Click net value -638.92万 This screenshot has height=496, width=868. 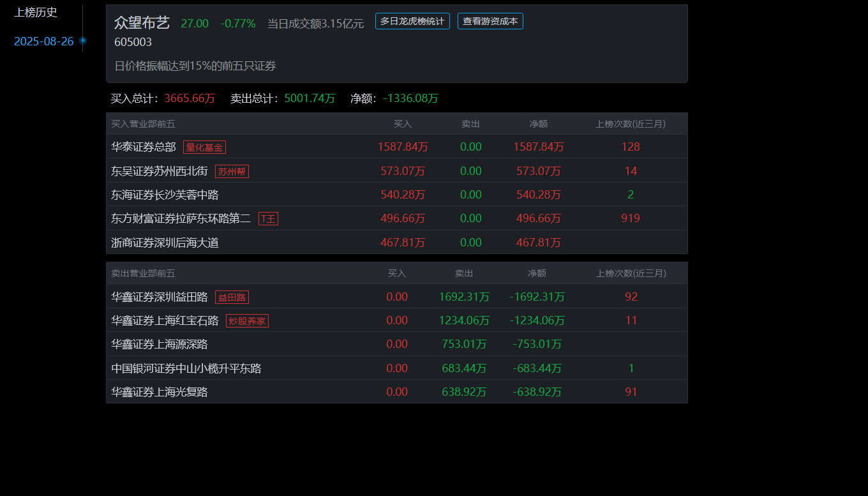(537, 392)
